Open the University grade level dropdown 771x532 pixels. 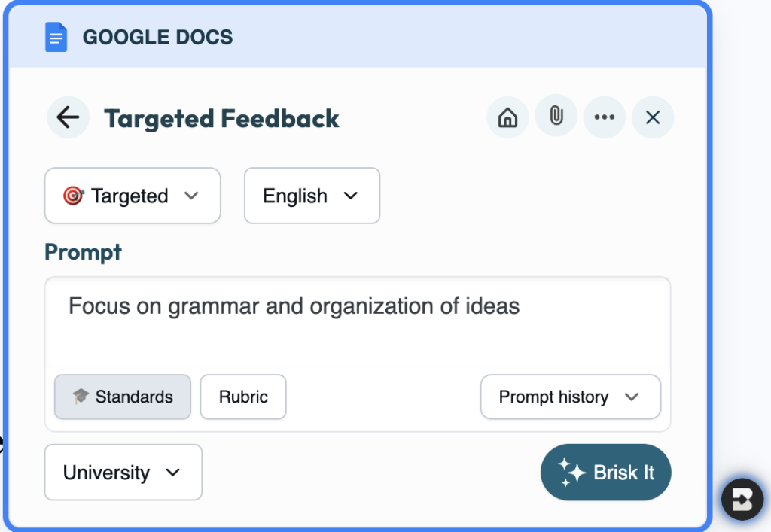[x=123, y=473]
